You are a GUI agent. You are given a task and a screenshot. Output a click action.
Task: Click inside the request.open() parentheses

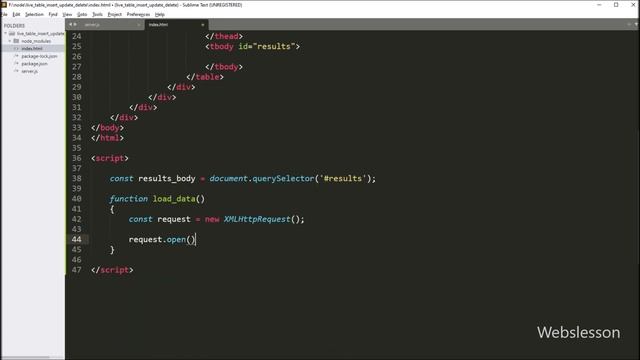tap(191, 240)
